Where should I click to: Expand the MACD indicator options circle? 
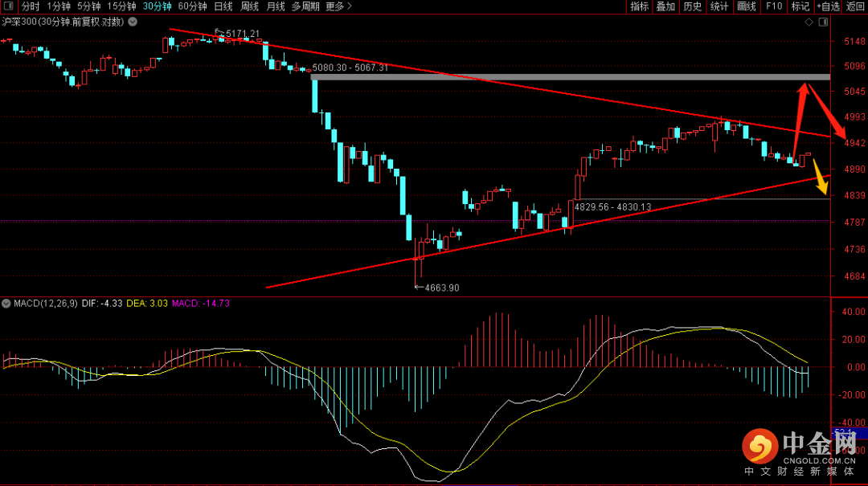point(6,304)
